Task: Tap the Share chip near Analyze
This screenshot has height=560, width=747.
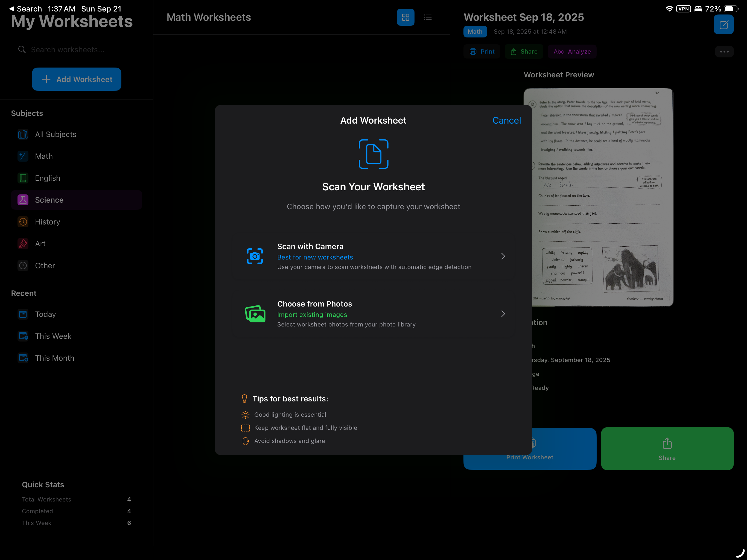Action: tap(524, 52)
